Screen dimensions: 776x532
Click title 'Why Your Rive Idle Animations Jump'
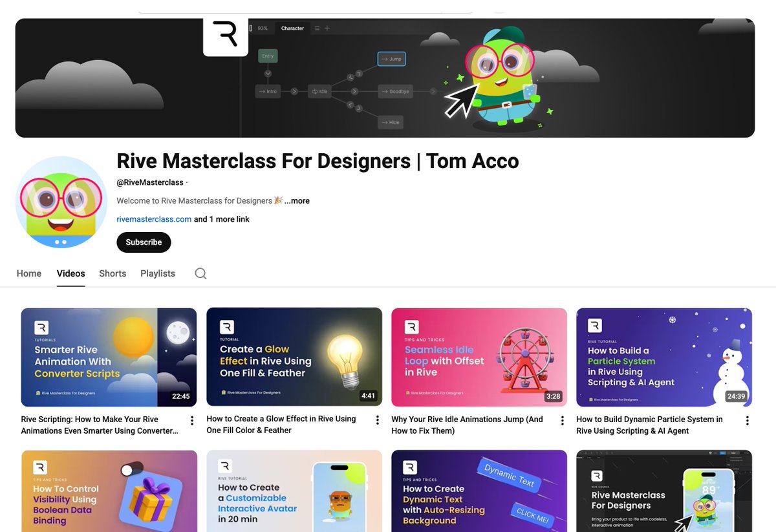point(467,425)
